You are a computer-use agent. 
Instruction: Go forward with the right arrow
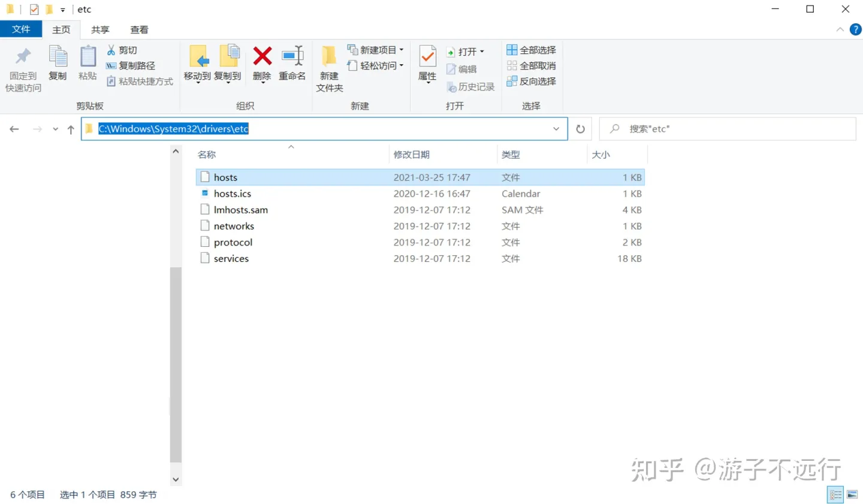point(37,129)
